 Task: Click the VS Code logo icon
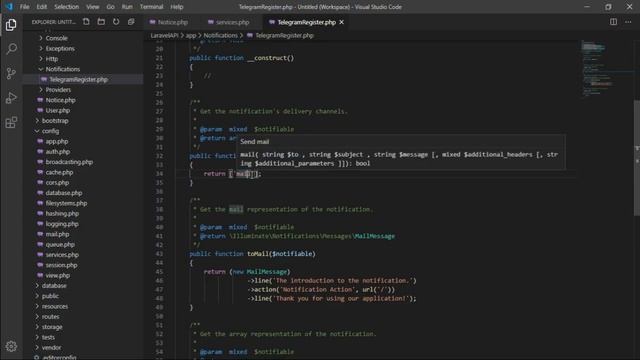point(9,7)
